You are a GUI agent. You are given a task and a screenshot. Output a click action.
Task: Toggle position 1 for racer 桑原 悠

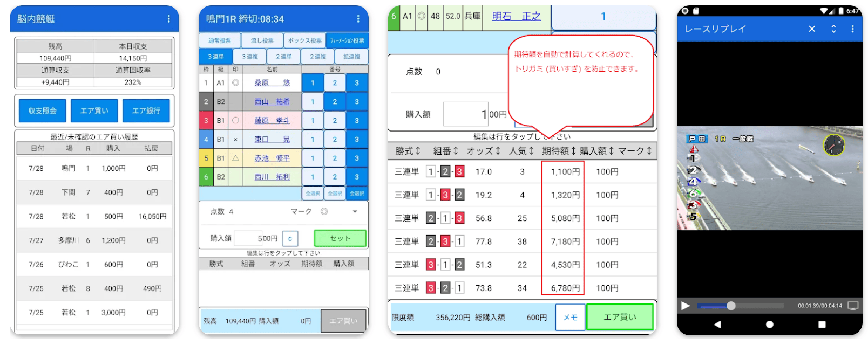[313, 83]
